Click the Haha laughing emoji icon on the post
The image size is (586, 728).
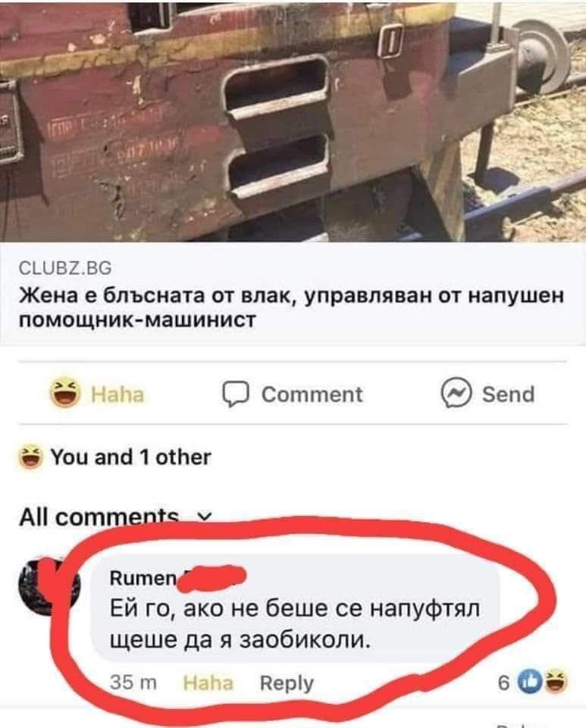[x=64, y=394]
